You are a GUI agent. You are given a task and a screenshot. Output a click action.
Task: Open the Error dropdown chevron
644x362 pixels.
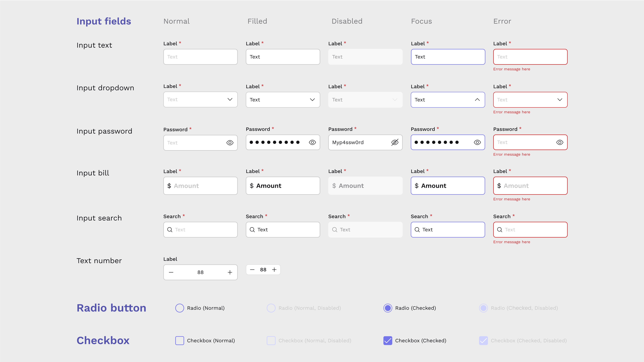coord(560,100)
